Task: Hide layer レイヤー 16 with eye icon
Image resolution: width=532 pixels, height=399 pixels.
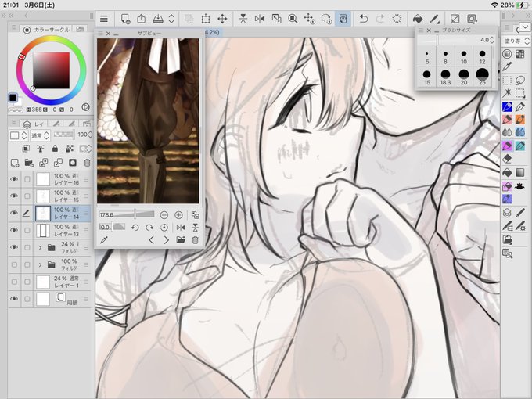Action: coord(14,179)
